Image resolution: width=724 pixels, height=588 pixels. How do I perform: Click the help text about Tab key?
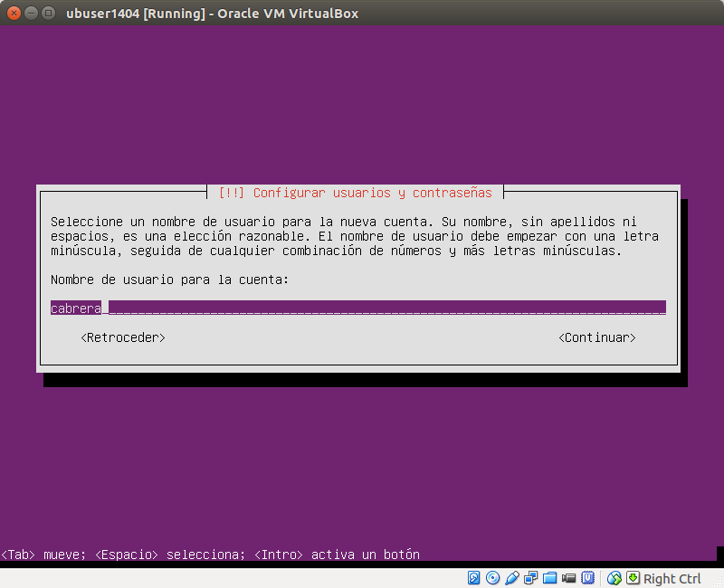coord(210,555)
